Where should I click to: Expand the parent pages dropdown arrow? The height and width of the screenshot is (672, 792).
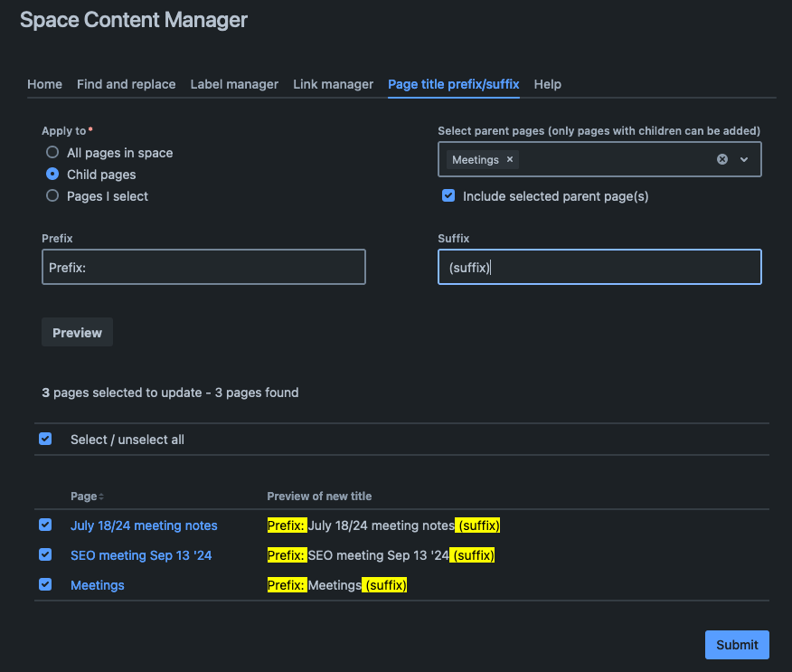(x=744, y=160)
